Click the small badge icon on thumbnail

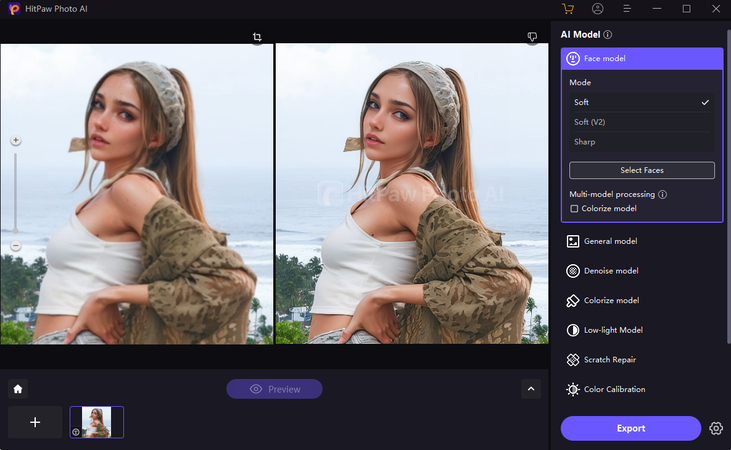[76, 432]
